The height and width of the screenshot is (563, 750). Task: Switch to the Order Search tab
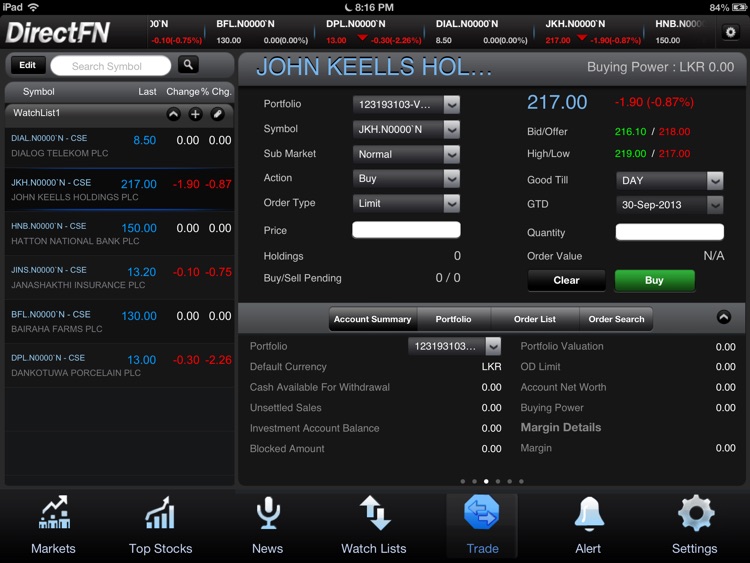click(x=616, y=319)
